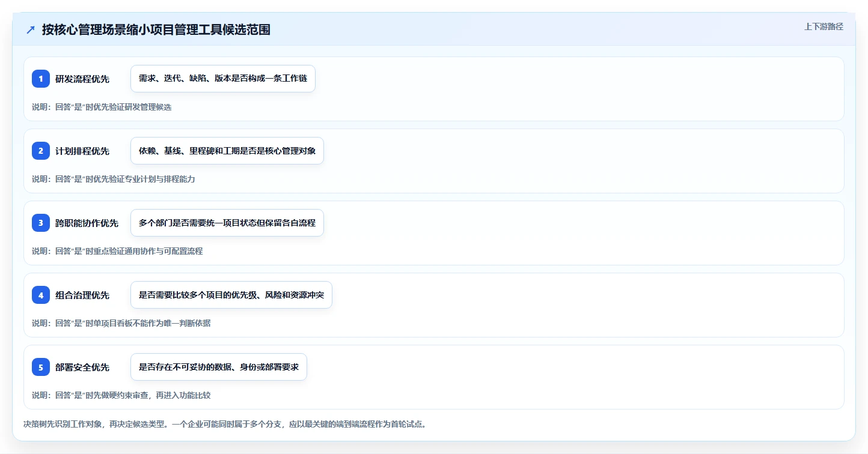Click the footer text starting 决策树先识别工作对象
This screenshot has width=868, height=454.
(x=225, y=424)
